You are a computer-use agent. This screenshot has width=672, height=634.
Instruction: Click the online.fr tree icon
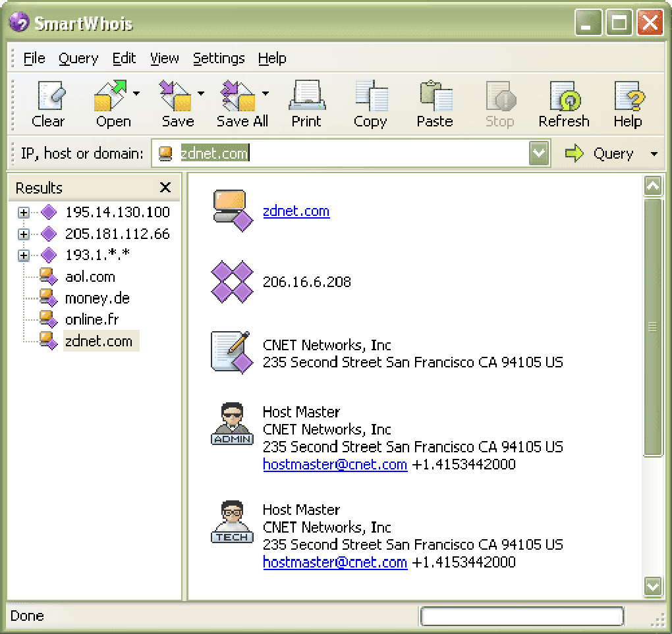coord(48,319)
